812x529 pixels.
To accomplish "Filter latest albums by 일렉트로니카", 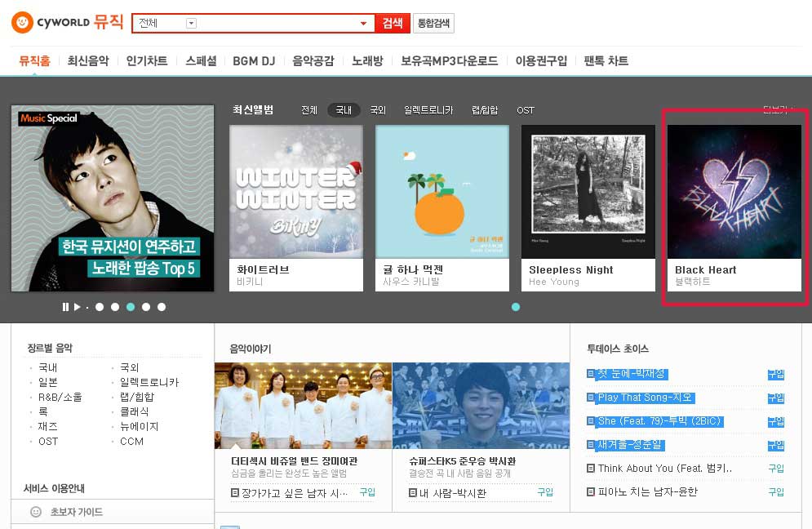I will tap(428, 110).
